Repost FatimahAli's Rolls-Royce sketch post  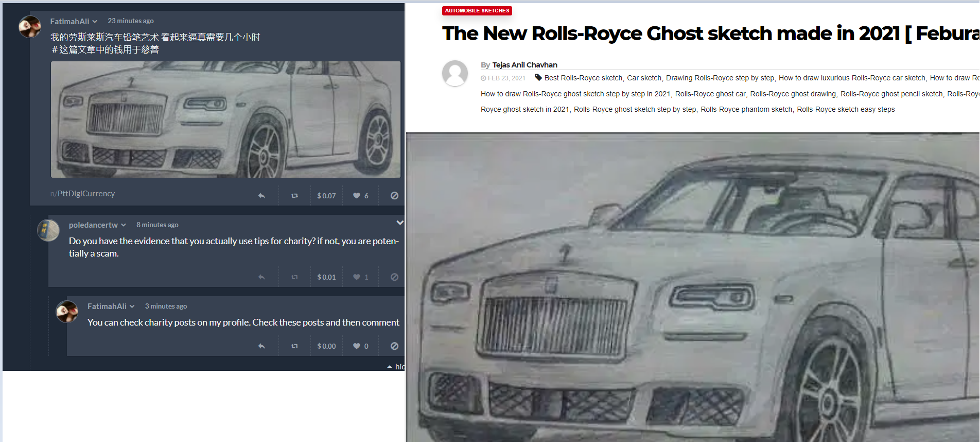(x=294, y=196)
